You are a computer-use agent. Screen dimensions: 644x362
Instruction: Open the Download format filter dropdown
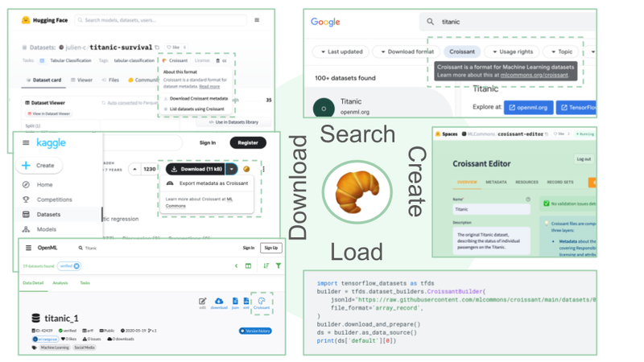coord(407,51)
